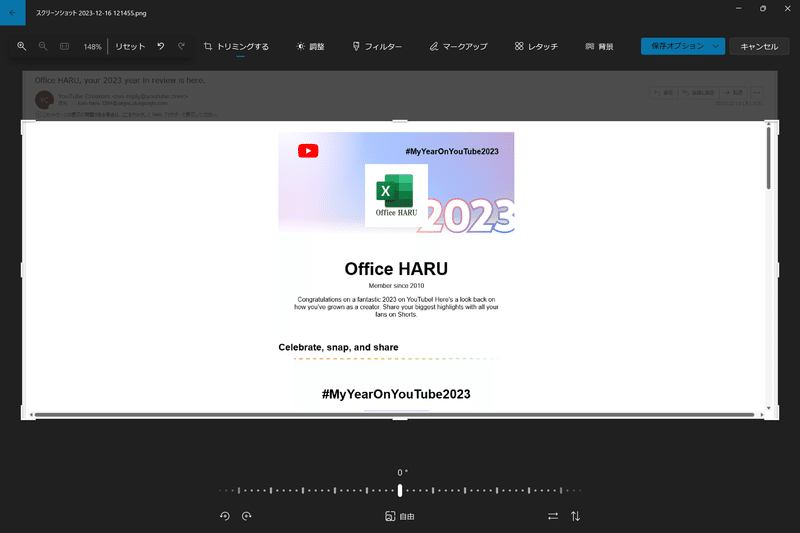Click the Member since 2010 text
The width and height of the screenshot is (800, 533).
(396, 286)
